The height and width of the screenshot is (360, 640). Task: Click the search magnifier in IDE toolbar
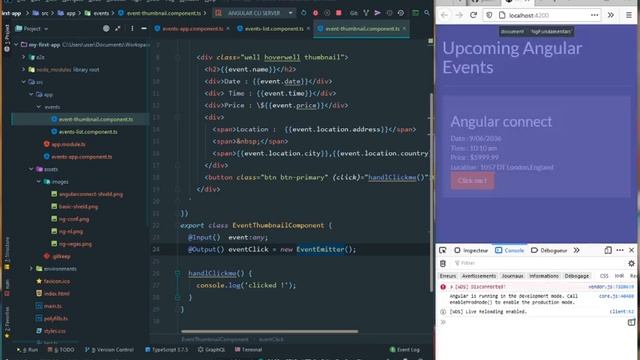coord(427,13)
